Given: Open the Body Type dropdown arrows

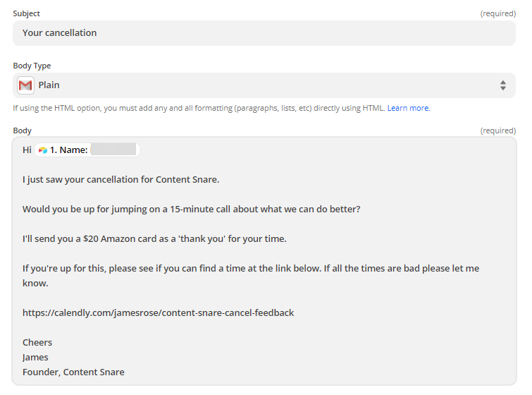Looking at the screenshot, I should pos(502,85).
